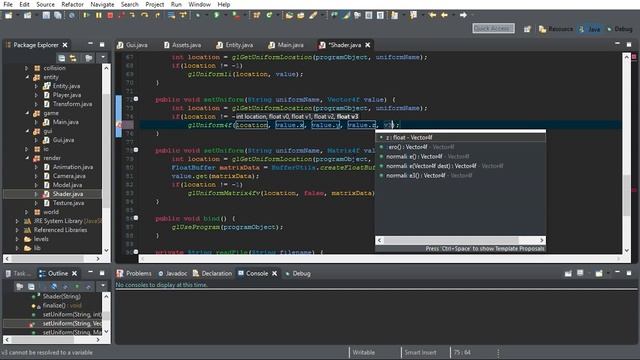Close the Shader.java editor tab
Image resolution: width=640 pixels, height=360 pixels.
tap(368, 45)
